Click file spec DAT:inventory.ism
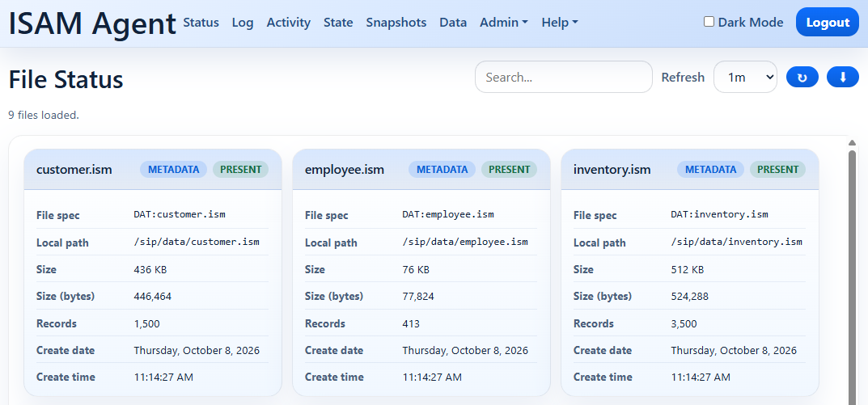Image resolution: width=868 pixels, height=405 pixels. [719, 215]
